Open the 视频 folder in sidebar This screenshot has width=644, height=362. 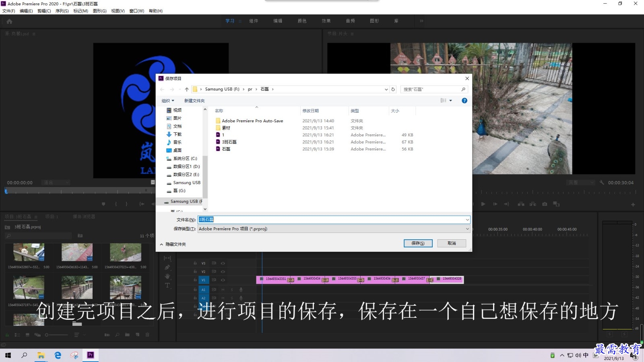point(174,110)
